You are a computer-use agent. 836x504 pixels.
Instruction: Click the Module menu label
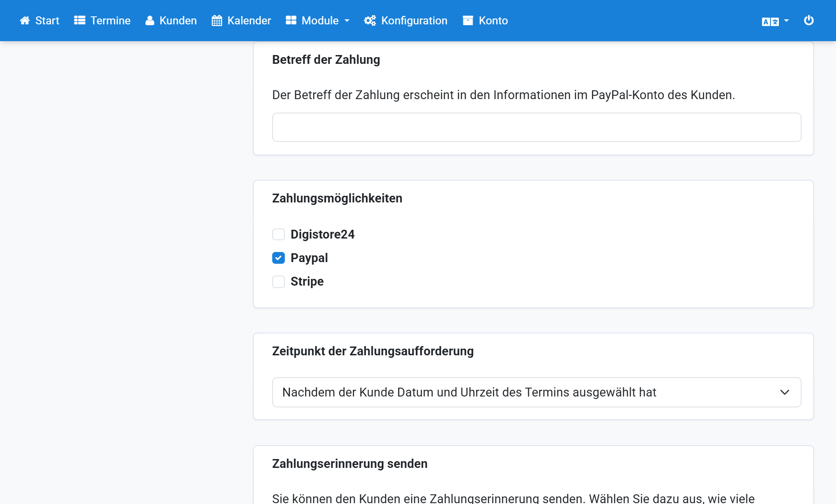click(320, 21)
